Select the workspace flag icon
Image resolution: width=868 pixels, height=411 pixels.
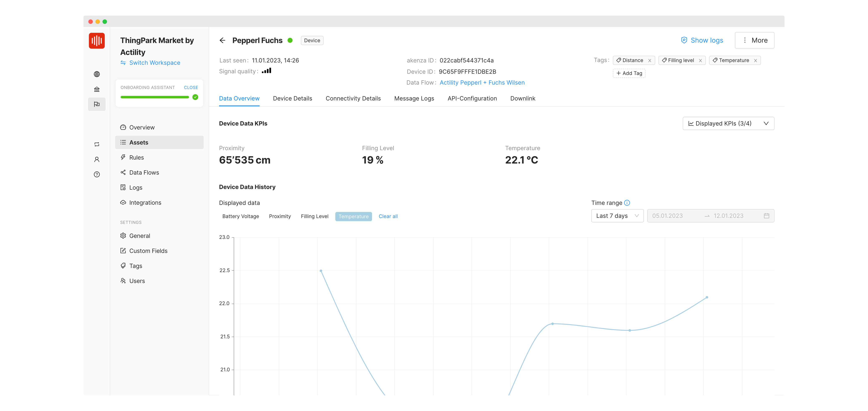point(97,104)
